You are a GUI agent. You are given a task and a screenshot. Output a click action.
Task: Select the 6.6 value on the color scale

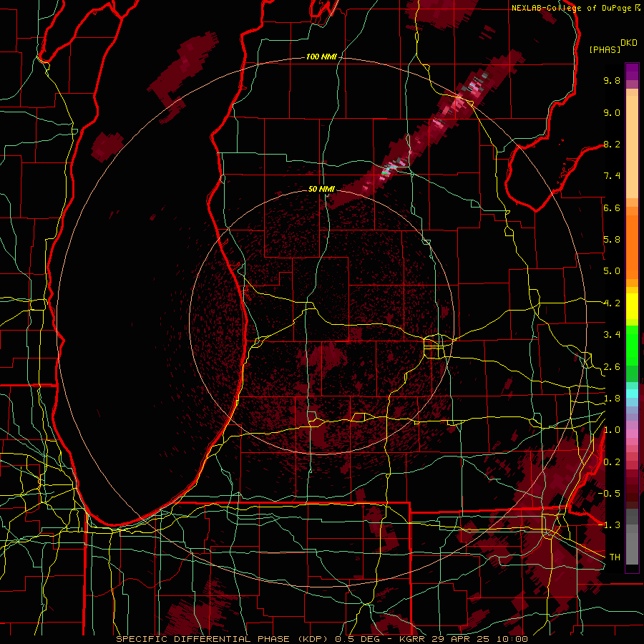click(612, 208)
